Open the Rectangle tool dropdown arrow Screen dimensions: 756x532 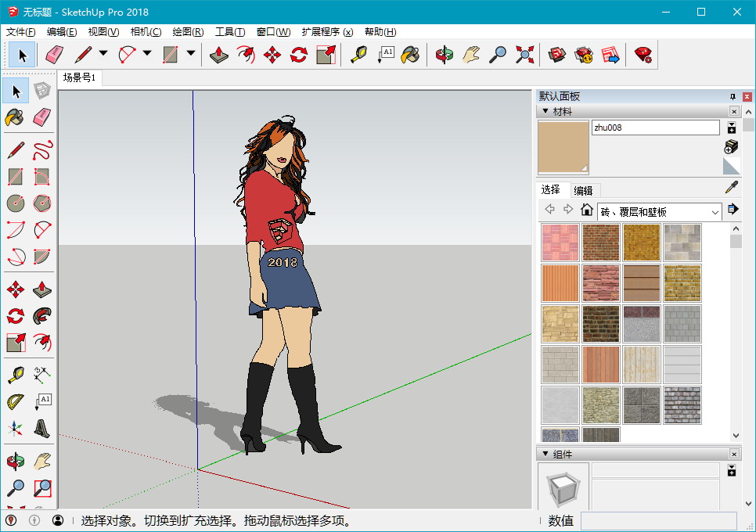click(191, 53)
